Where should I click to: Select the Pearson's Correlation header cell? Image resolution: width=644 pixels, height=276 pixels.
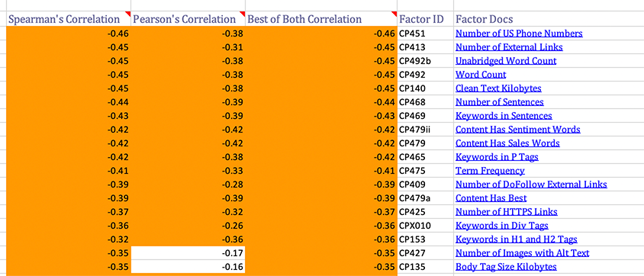[188, 19]
